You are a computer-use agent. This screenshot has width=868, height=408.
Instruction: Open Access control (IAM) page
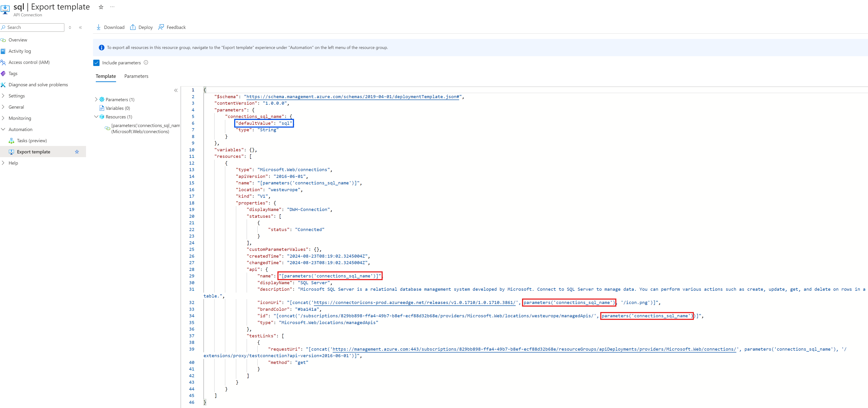tap(29, 62)
